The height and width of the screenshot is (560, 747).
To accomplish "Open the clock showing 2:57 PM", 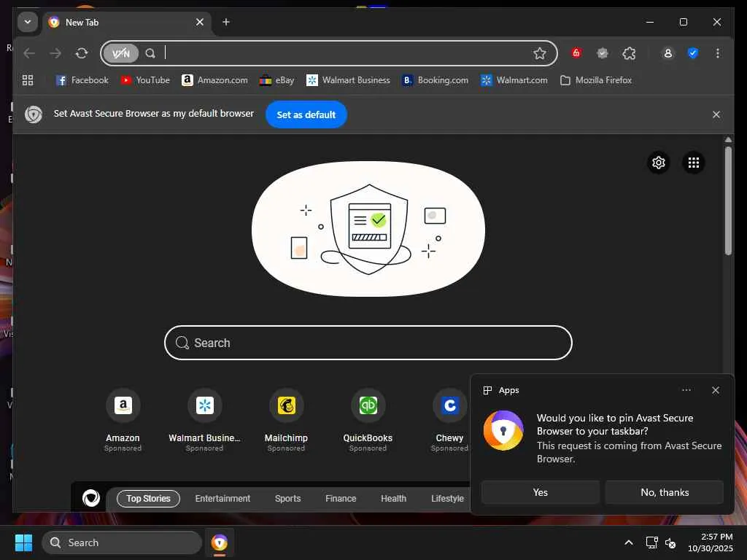I will [x=710, y=542].
